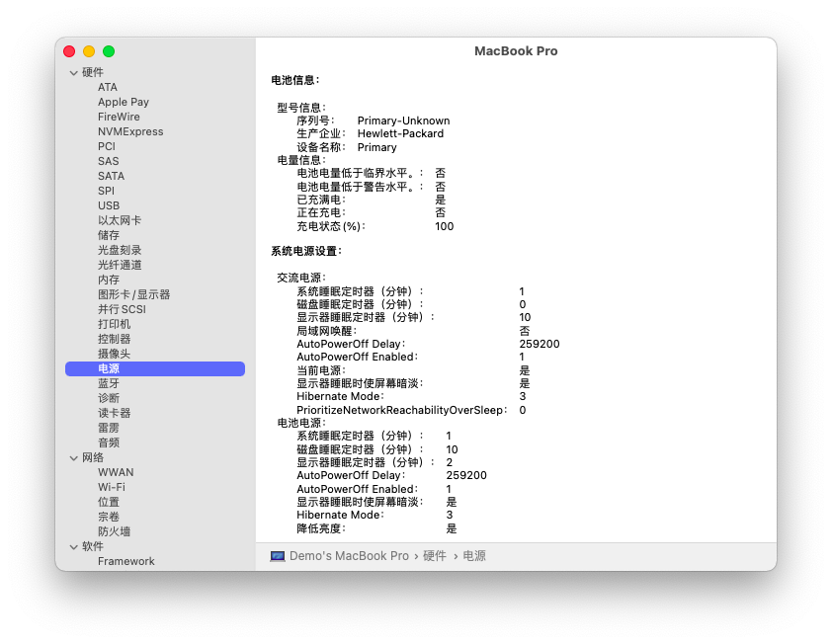Select 防火墙 under 网络

click(114, 532)
